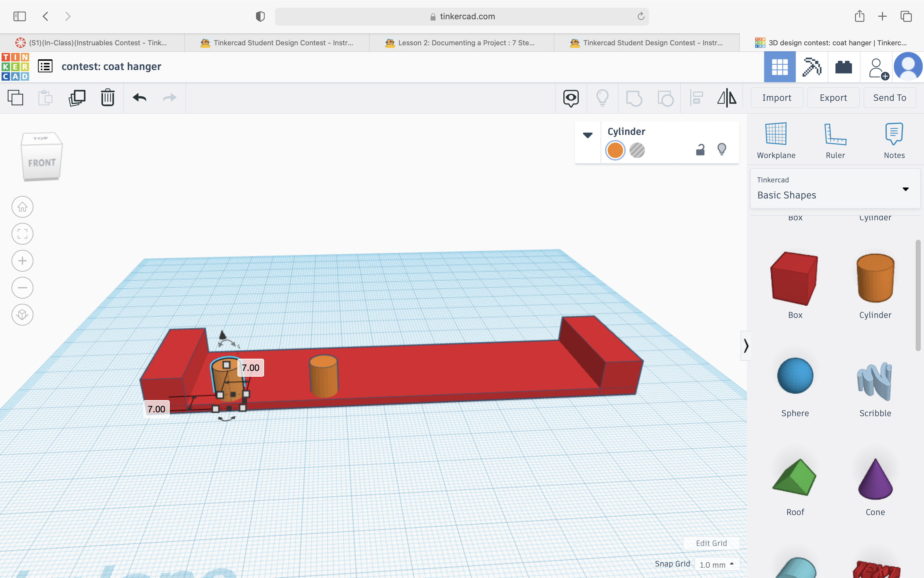Open the designs list icon
This screenshot has width=924, height=578.
point(45,66)
